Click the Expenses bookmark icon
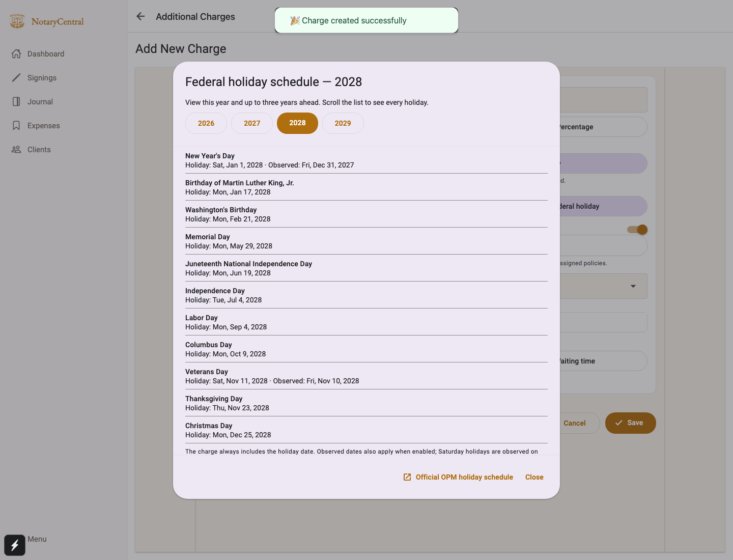The height and width of the screenshot is (560, 733). pyautogui.click(x=16, y=126)
